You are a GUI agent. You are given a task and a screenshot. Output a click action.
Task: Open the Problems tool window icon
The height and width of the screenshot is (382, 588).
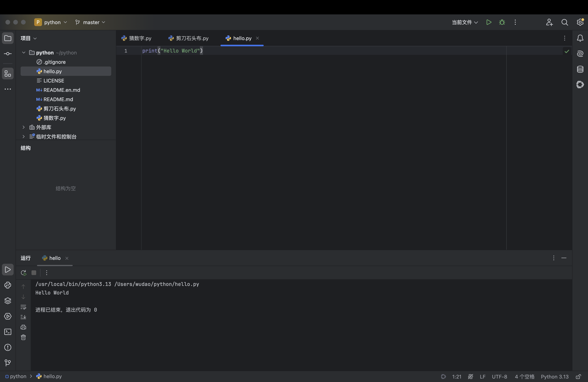[8, 347]
